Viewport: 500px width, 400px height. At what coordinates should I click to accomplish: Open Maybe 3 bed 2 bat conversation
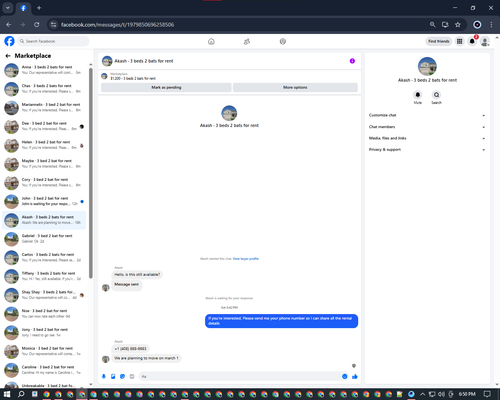tap(44, 164)
